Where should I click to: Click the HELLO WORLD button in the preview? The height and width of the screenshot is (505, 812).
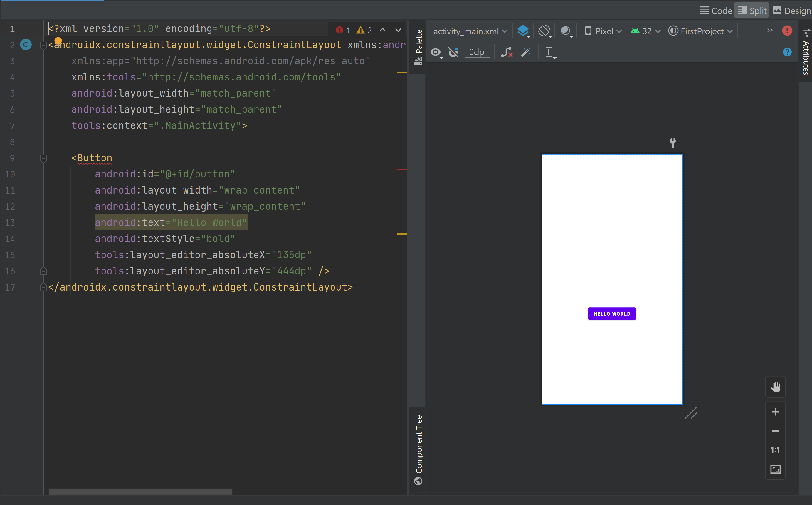coord(612,314)
